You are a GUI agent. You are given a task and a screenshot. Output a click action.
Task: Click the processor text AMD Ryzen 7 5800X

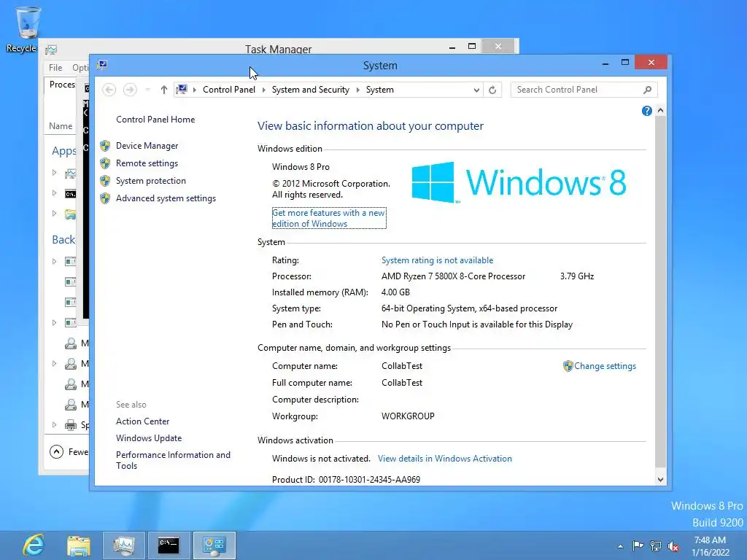click(x=453, y=276)
